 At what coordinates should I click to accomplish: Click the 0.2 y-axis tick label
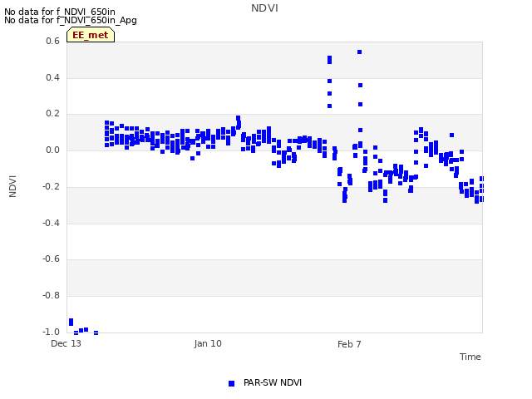click(52, 114)
